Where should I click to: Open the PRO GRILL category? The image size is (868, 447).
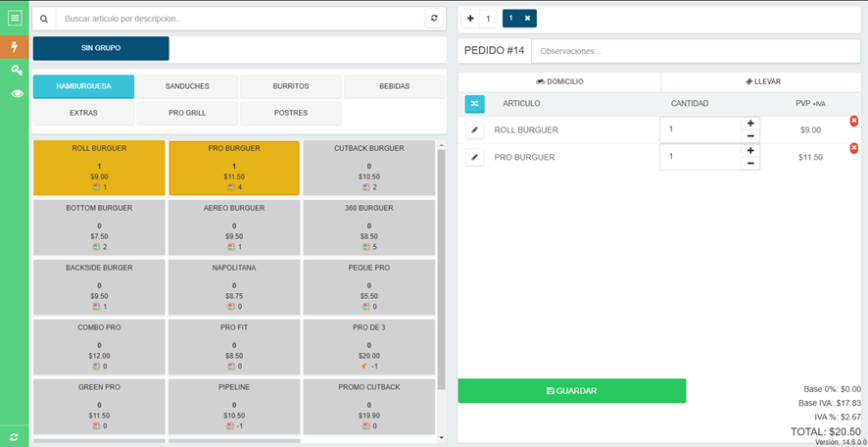coord(187,113)
